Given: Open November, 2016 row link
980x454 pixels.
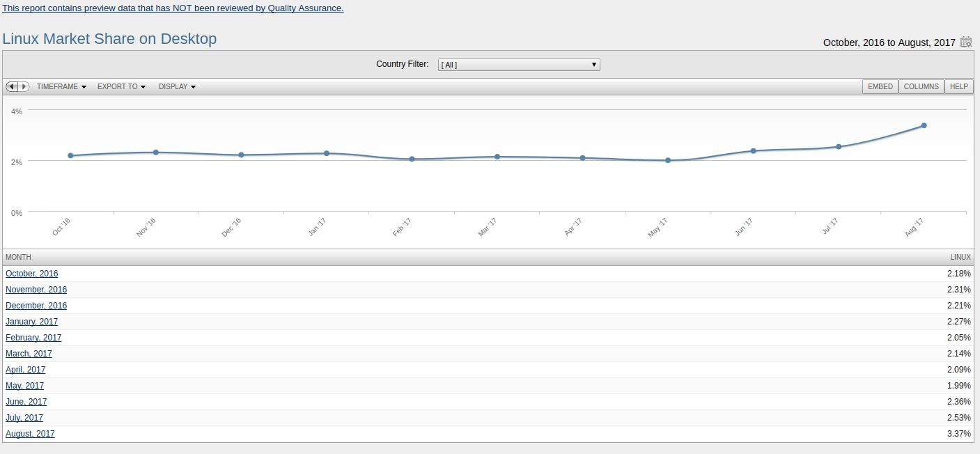Looking at the screenshot, I should pos(36,290).
